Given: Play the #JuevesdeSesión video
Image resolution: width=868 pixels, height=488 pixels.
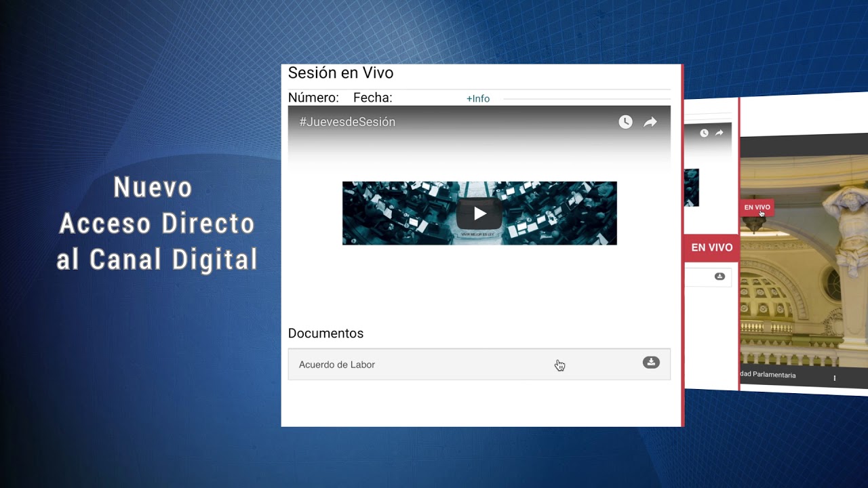Looking at the screenshot, I should click(x=479, y=213).
